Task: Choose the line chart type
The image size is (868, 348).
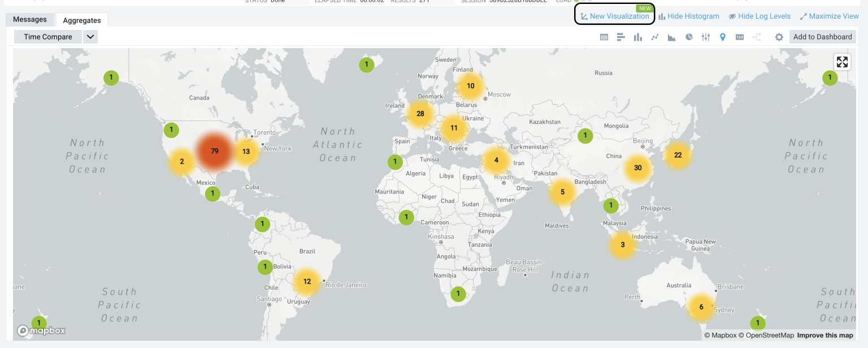Action: tap(655, 37)
